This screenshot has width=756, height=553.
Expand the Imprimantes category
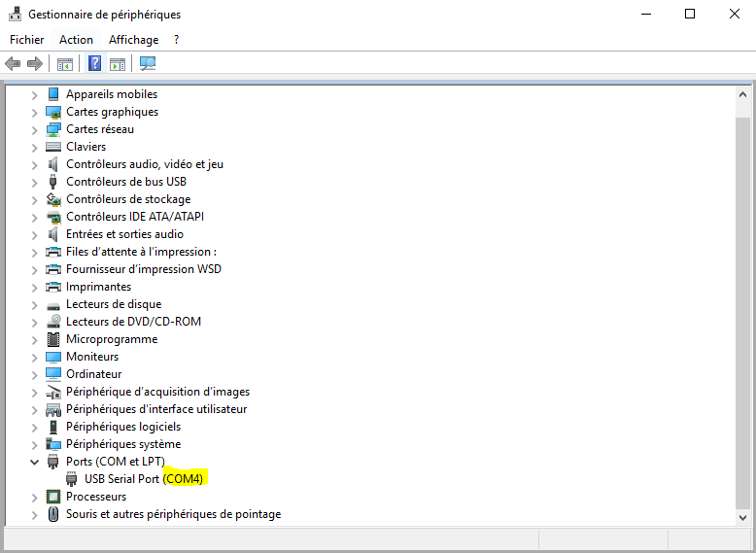point(34,288)
